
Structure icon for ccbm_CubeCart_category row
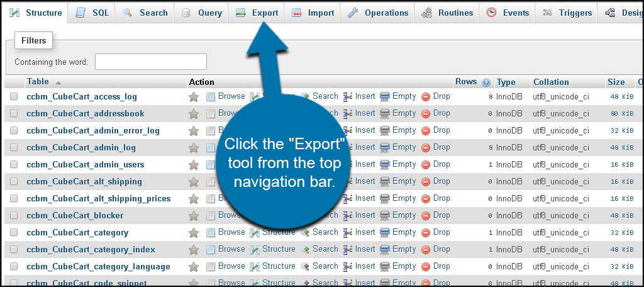pyautogui.click(x=255, y=233)
